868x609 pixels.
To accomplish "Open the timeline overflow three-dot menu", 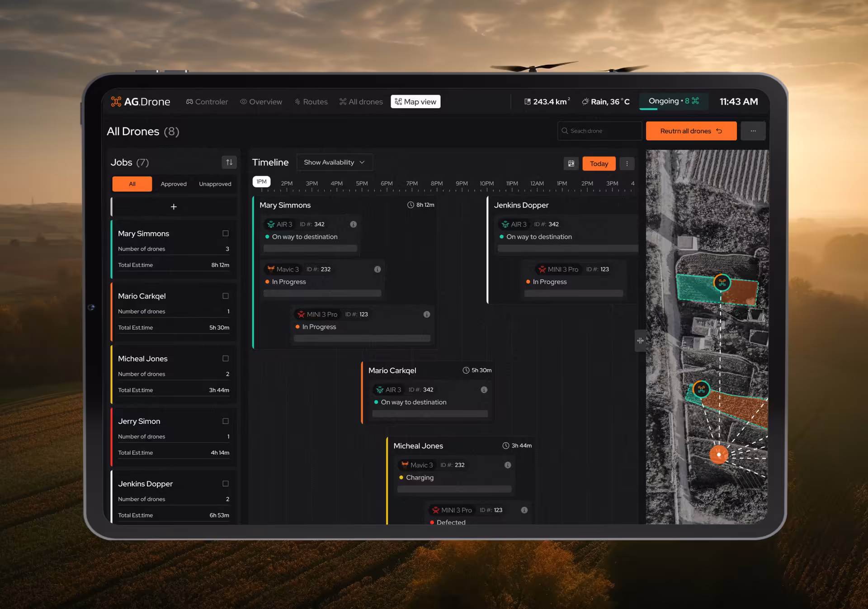I will click(627, 163).
